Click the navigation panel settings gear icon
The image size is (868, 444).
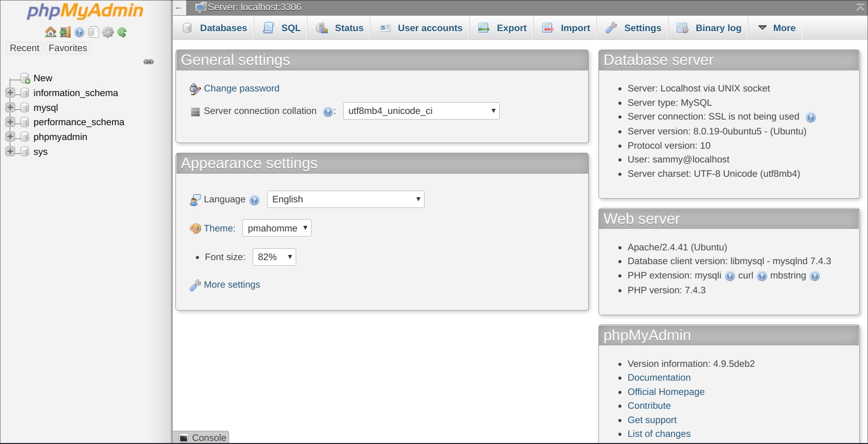click(x=107, y=32)
